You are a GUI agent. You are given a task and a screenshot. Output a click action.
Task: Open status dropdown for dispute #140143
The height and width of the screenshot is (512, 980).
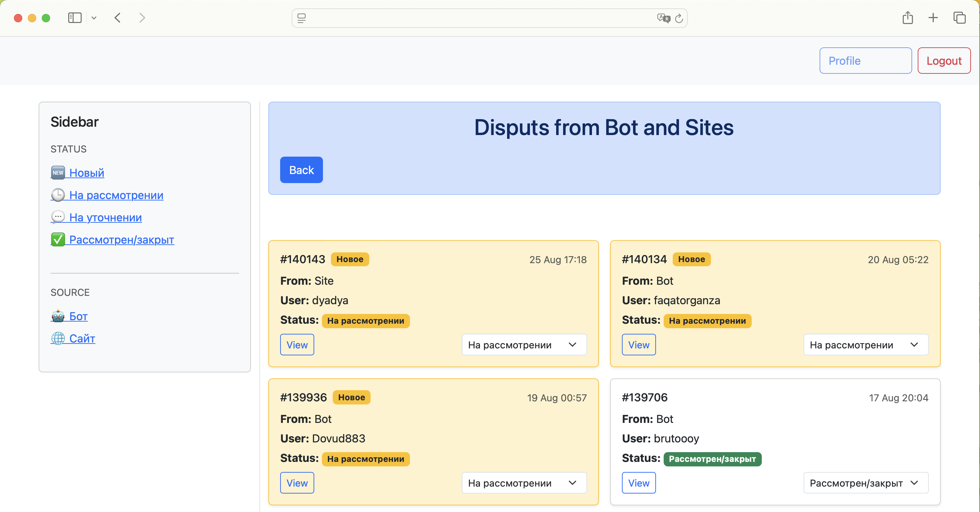pos(524,345)
